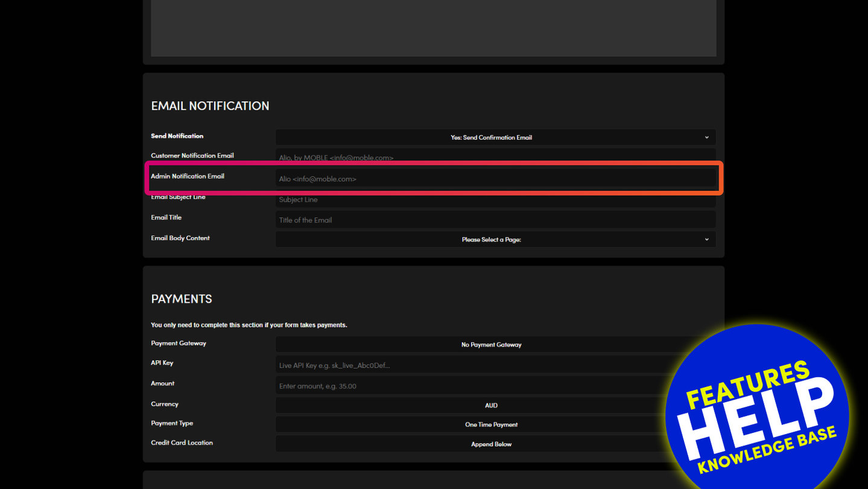Focus the Amount input field
The height and width of the screenshot is (489, 868).
pyautogui.click(x=470, y=386)
